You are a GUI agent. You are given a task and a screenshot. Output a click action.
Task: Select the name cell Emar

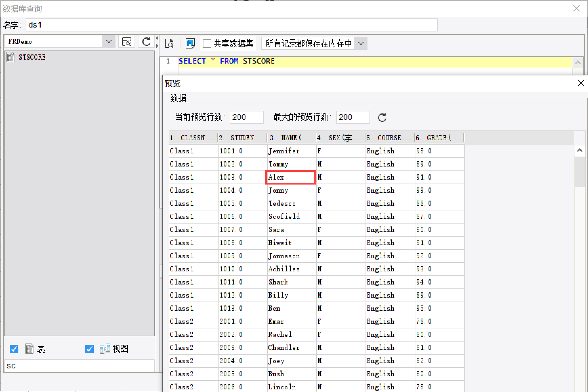pos(292,322)
